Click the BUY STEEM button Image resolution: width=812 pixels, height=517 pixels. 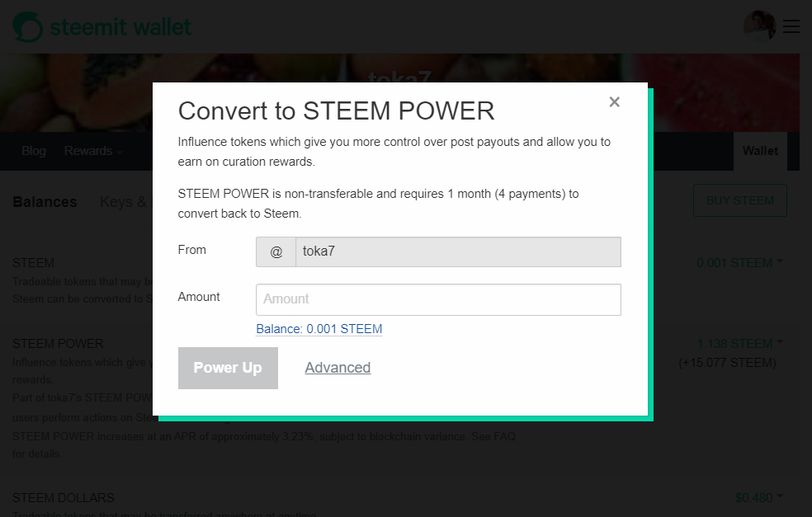pos(740,200)
